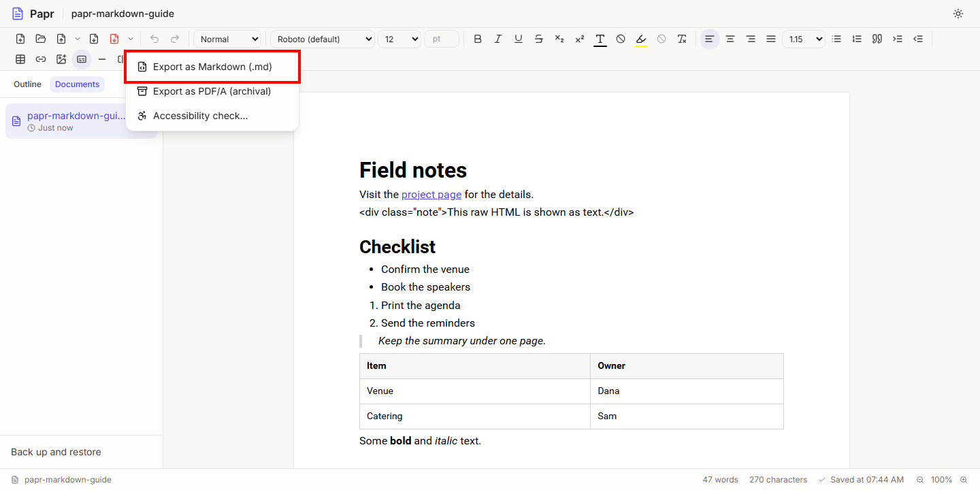Insert a horizontal rule line

tap(102, 59)
